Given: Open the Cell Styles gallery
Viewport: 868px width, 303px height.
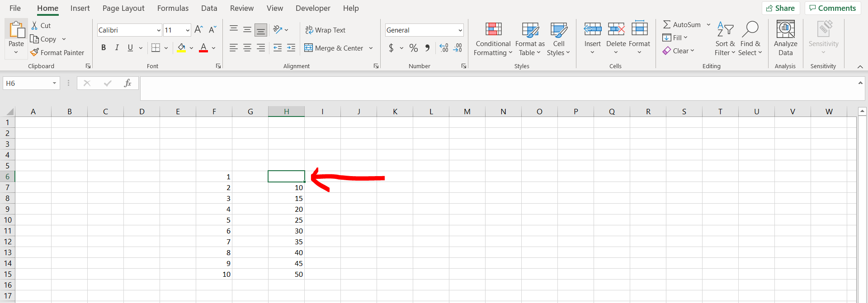Looking at the screenshot, I should (559, 39).
